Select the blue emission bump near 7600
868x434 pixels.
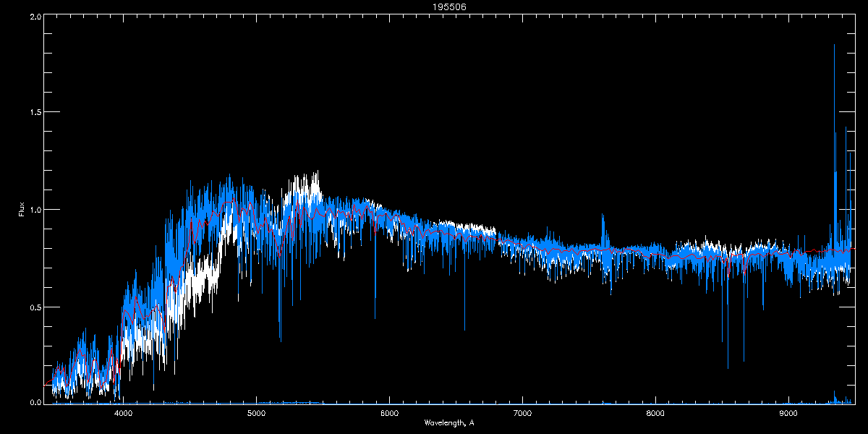tap(602, 217)
